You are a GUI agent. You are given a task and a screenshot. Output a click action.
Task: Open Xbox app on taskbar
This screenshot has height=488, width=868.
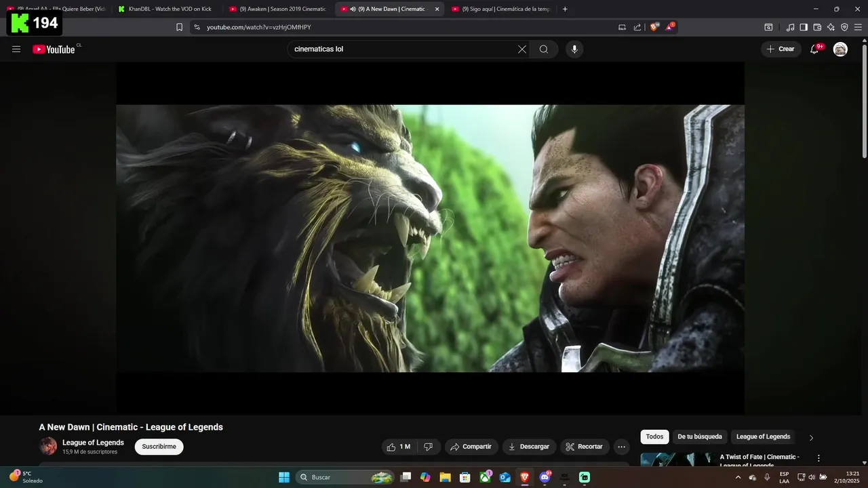(486, 477)
